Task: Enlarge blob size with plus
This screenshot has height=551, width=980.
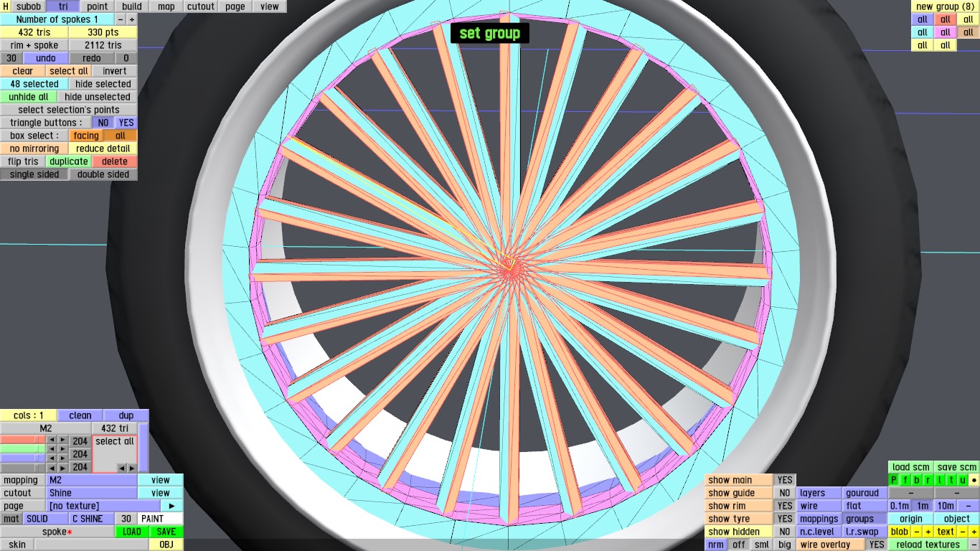Action: tap(928, 532)
